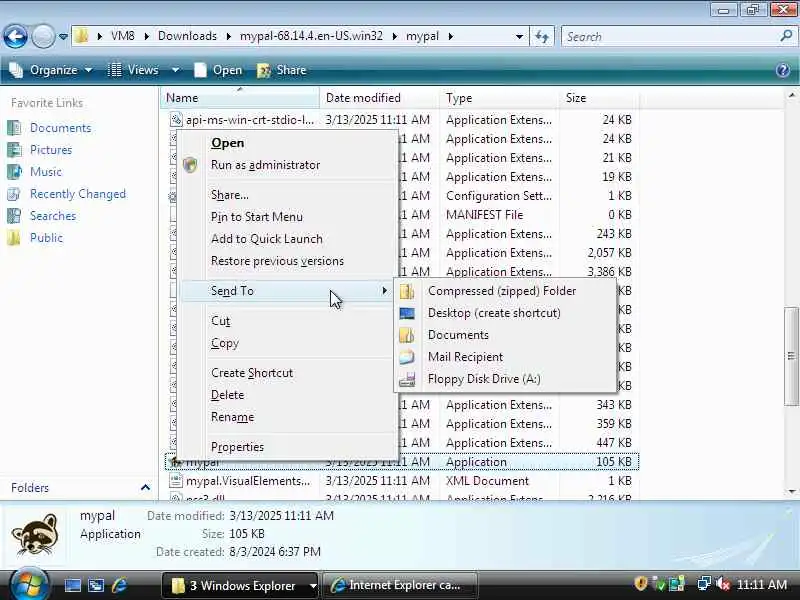This screenshot has width=800, height=600.
Task: Choose Pin to Start Menu
Action: click(x=257, y=217)
